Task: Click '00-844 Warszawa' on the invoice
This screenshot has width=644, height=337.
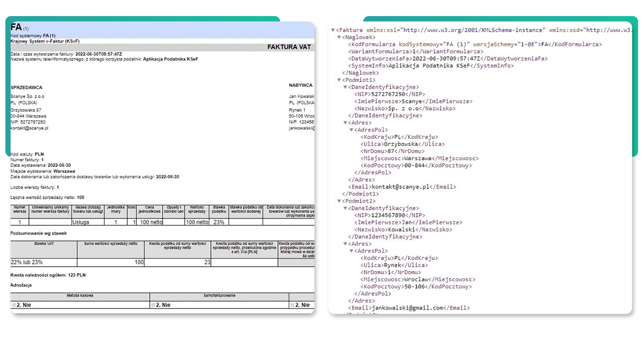Action: tap(28, 116)
